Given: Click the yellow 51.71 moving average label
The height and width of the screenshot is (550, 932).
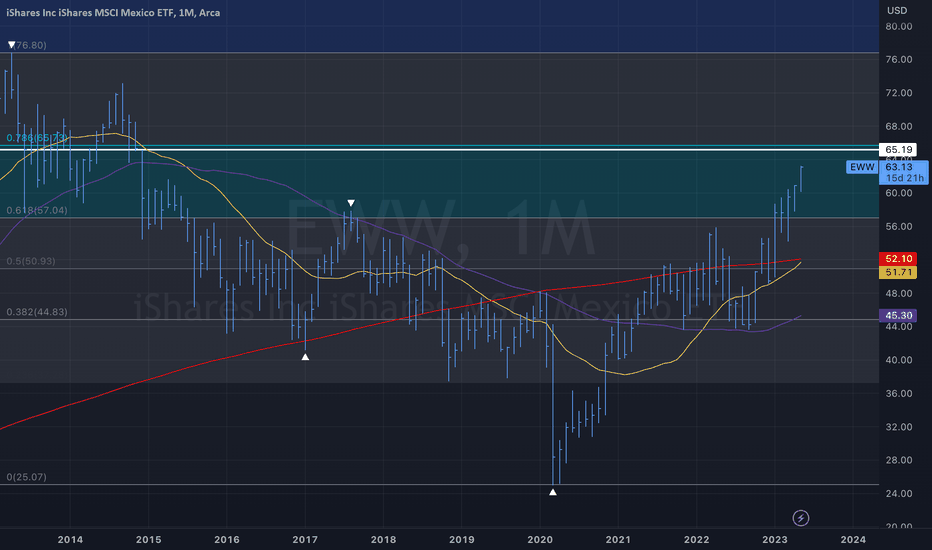Looking at the screenshot, I should point(898,272).
